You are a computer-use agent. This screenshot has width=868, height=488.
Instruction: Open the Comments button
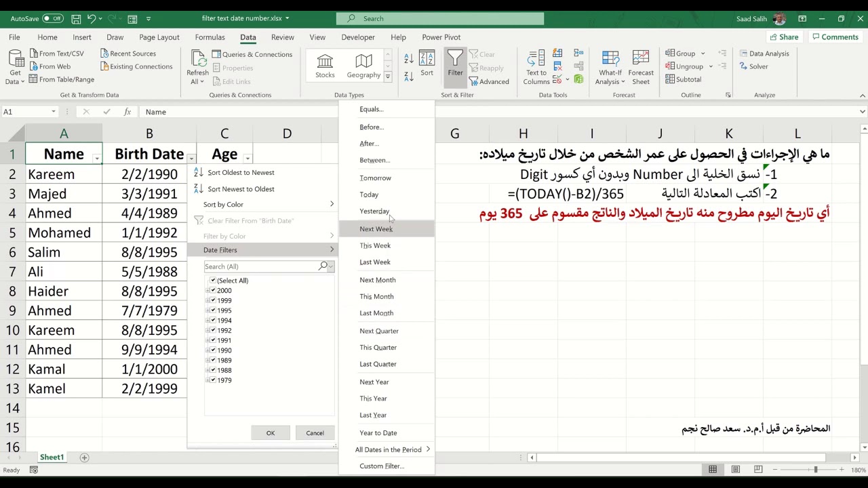point(835,37)
